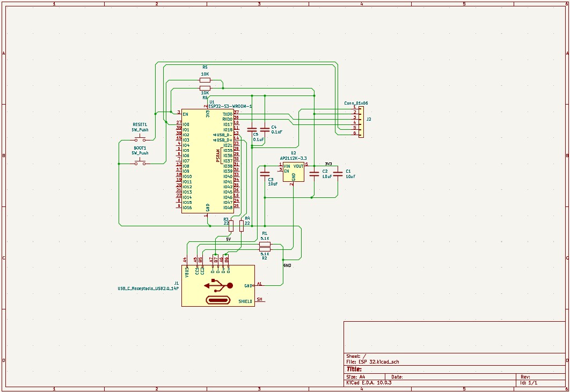This screenshot has height=392, width=570.
Task: Click the AP2112K-3.3 value label
Action: pos(294,158)
